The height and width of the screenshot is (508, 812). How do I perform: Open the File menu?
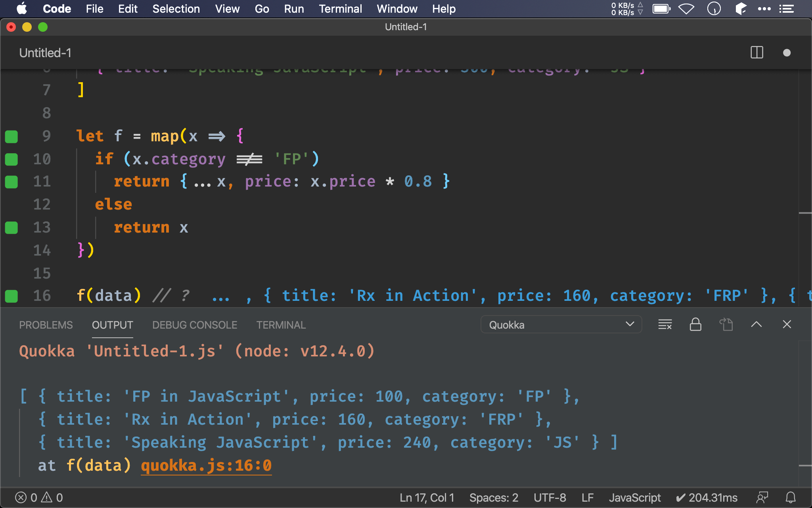[94, 9]
